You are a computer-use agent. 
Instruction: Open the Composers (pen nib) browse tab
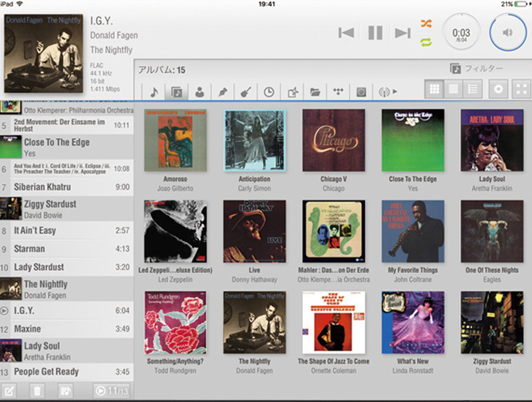223,92
